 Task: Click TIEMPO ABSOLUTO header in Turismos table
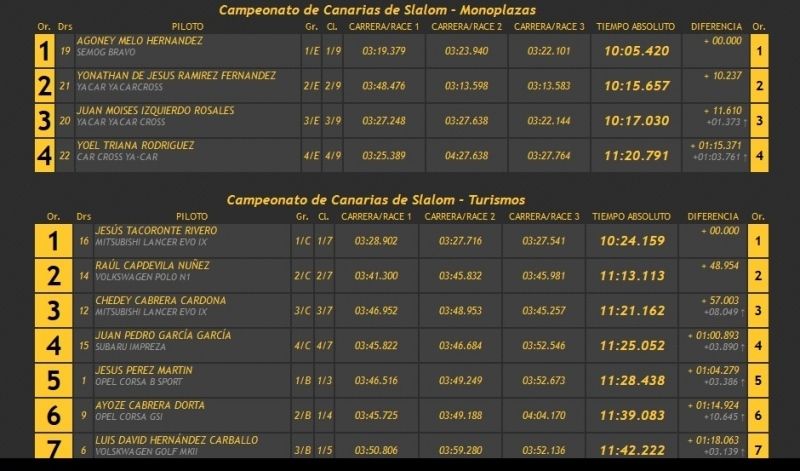(631, 216)
